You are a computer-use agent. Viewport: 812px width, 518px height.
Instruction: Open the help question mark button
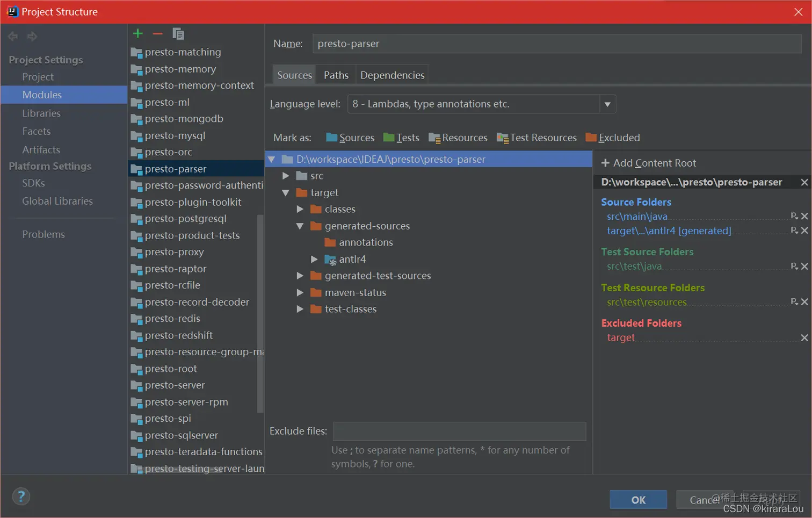tap(21, 497)
